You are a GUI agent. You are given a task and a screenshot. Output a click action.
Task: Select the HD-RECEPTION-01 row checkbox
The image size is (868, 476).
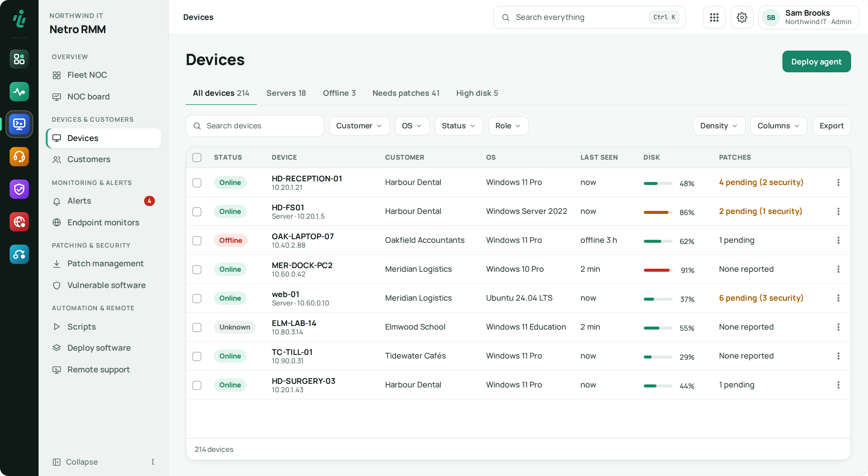[197, 183]
